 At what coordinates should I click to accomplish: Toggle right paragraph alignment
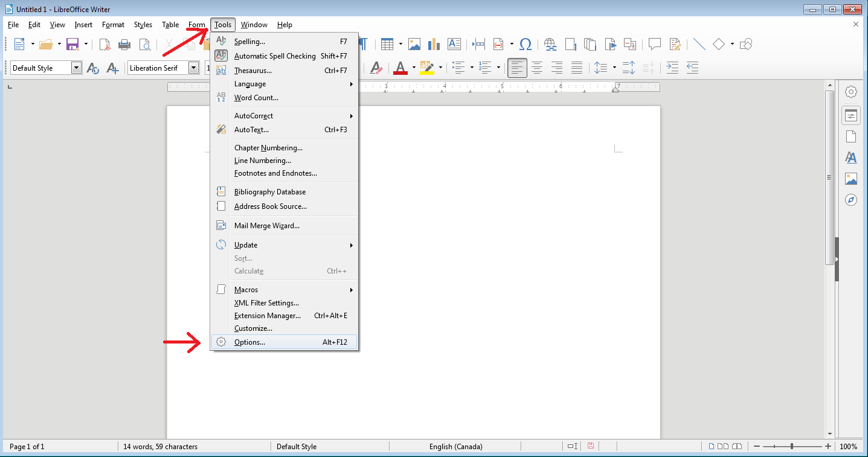point(557,68)
